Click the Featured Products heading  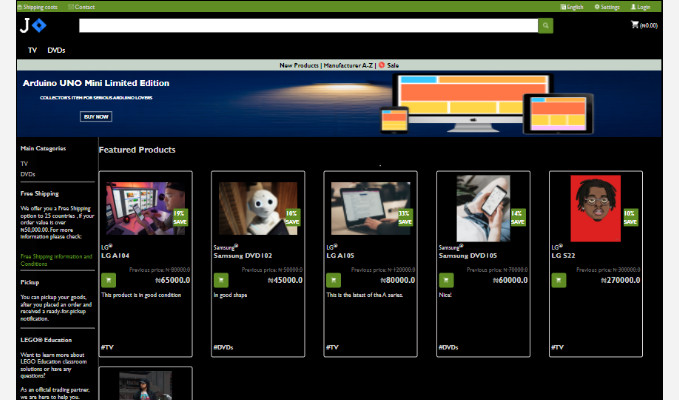137,150
